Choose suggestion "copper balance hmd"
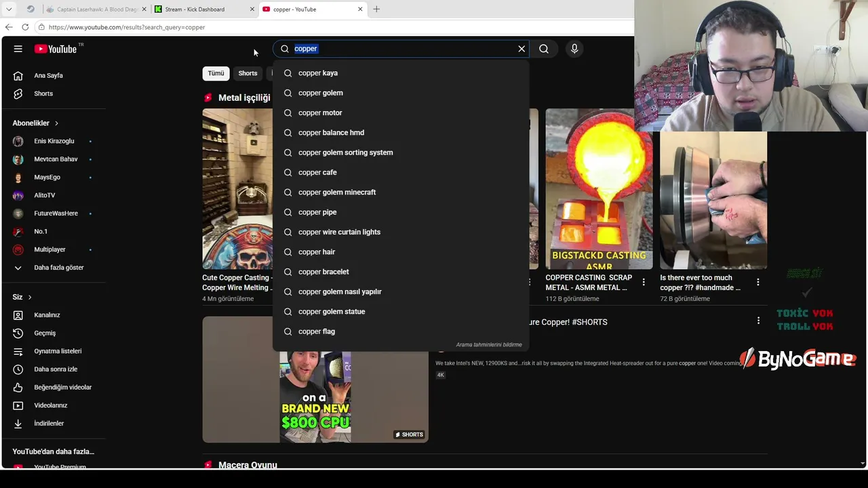Viewport: 868px width, 488px height. [401, 133]
